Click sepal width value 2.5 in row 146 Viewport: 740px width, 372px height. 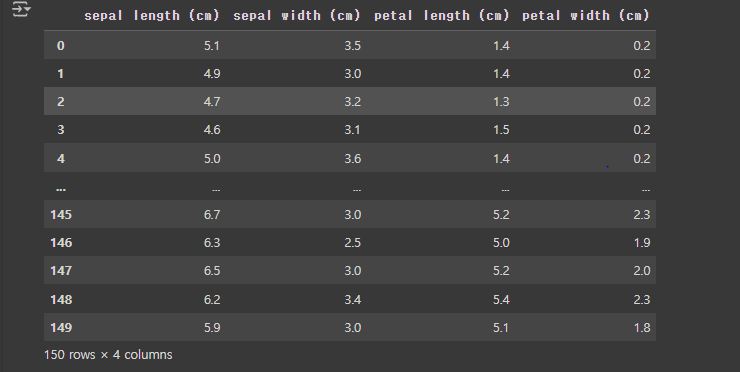click(353, 243)
